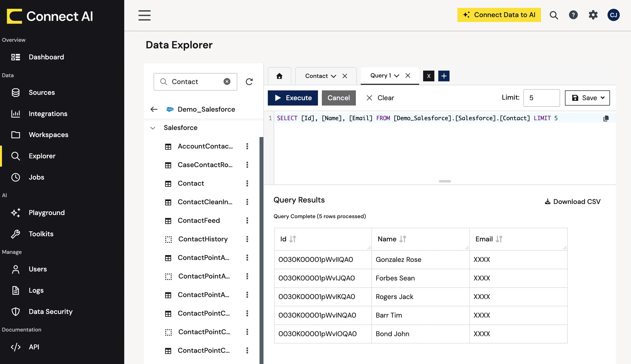
Task: Open options menu for AccountContac... table
Action: [247, 146]
